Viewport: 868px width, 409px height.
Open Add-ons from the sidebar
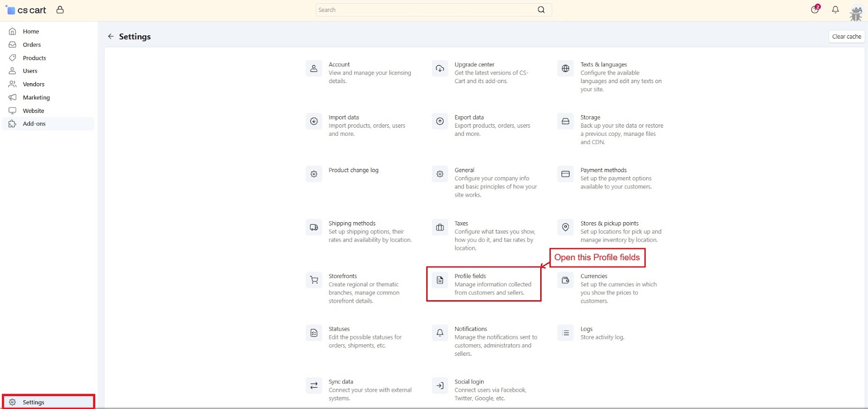[34, 124]
